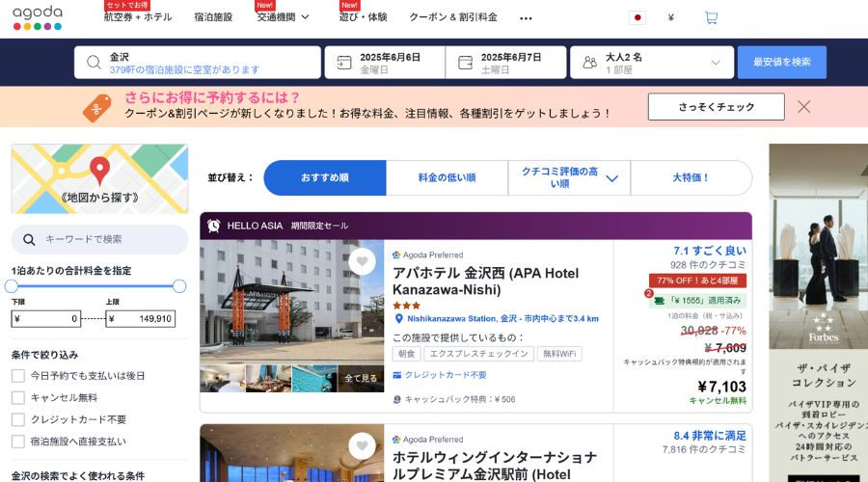Open the APA Hotel main photo
868x482 pixels.
click(x=291, y=302)
